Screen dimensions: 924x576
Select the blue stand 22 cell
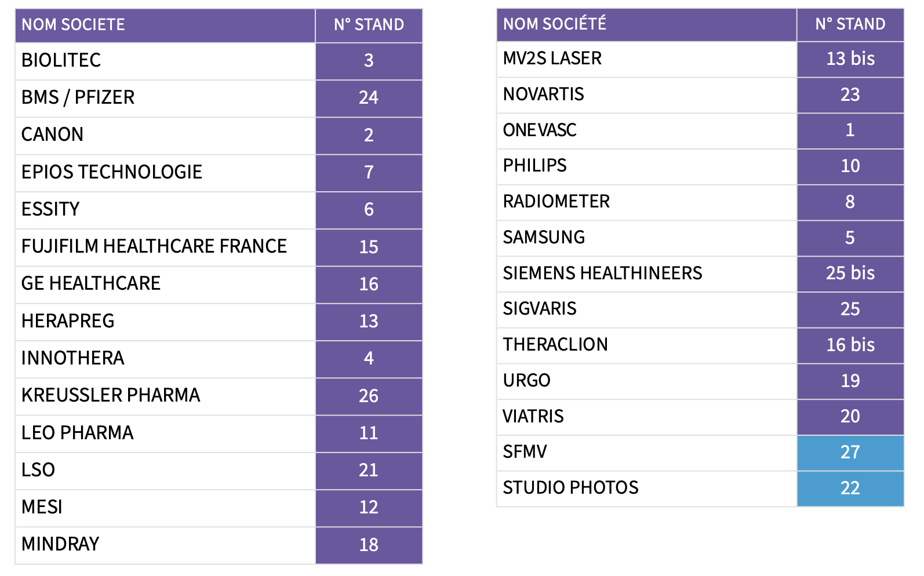[850, 488]
